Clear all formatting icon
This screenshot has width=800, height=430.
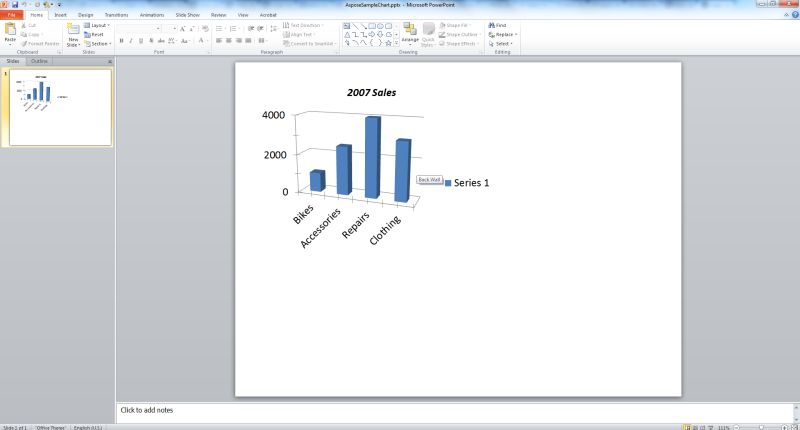click(x=205, y=29)
